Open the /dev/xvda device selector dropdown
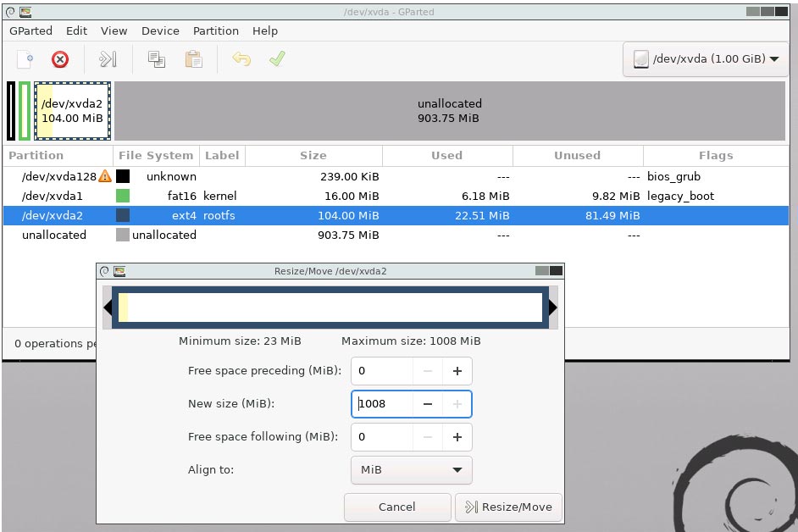Screen dimensions: 798x532 coord(707,59)
